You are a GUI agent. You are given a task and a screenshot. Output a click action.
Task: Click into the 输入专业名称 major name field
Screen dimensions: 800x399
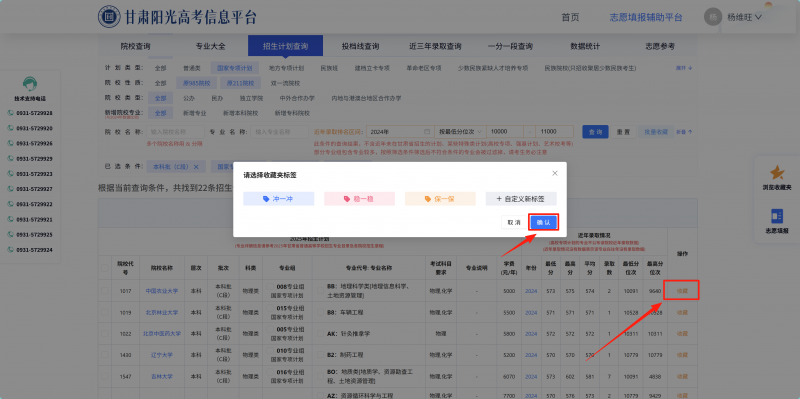pyautogui.click(x=280, y=132)
